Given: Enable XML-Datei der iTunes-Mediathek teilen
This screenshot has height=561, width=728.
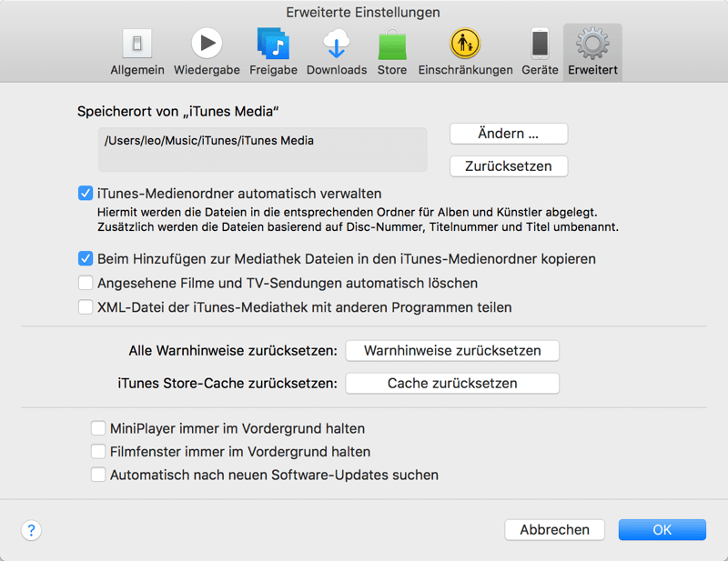Looking at the screenshot, I should pyautogui.click(x=86, y=306).
